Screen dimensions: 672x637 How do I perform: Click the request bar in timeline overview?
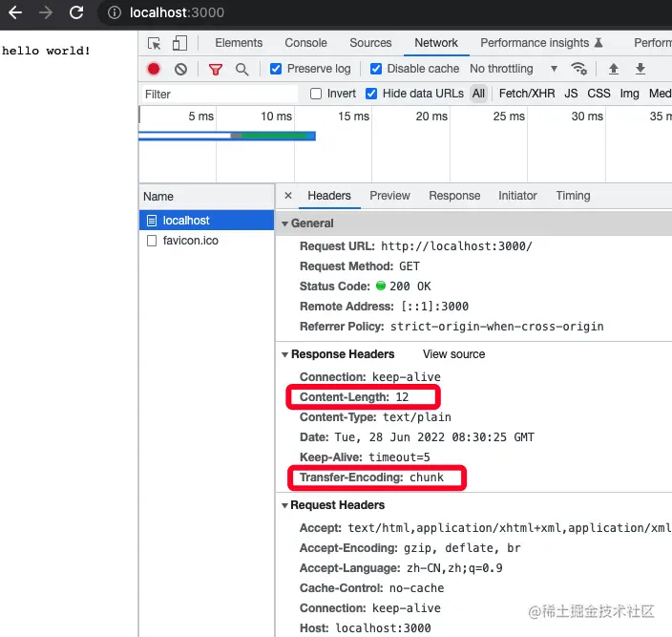tap(227, 136)
